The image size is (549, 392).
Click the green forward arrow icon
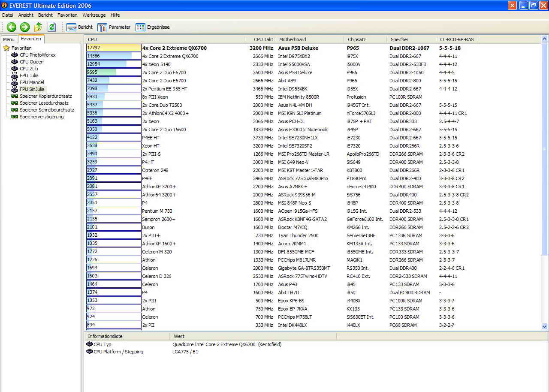[25, 27]
